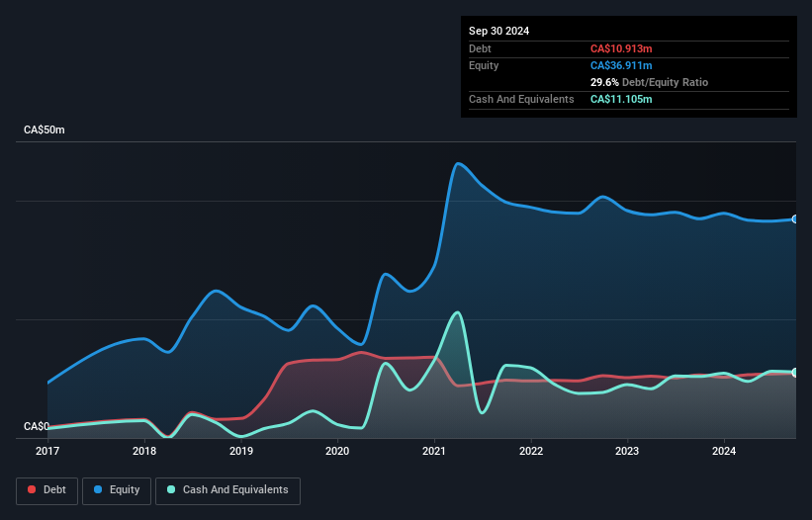The height and width of the screenshot is (520, 812).
Task: Click the 2024 x-axis label
Action: click(724, 451)
